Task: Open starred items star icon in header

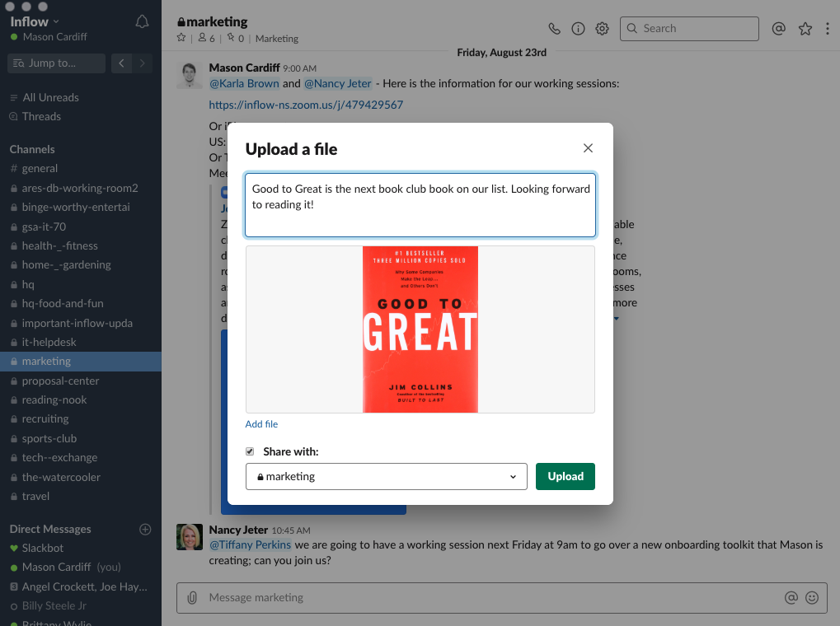Action: tap(805, 28)
